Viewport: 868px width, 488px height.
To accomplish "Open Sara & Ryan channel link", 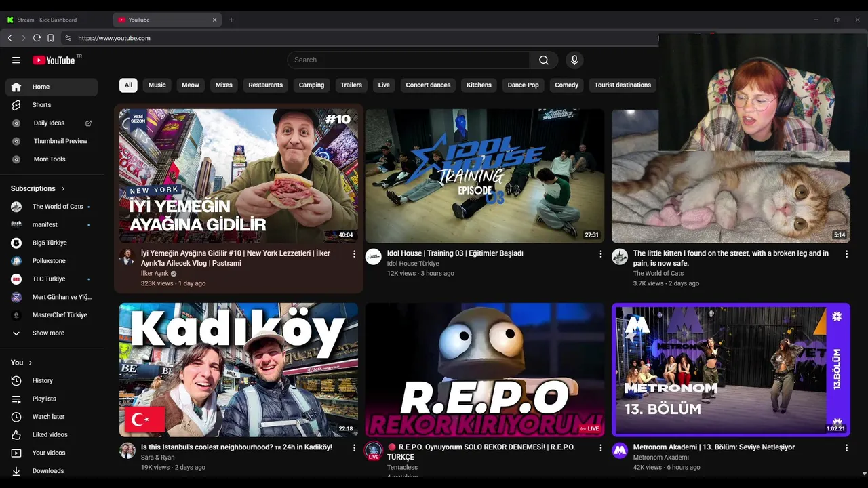I will pyautogui.click(x=157, y=457).
